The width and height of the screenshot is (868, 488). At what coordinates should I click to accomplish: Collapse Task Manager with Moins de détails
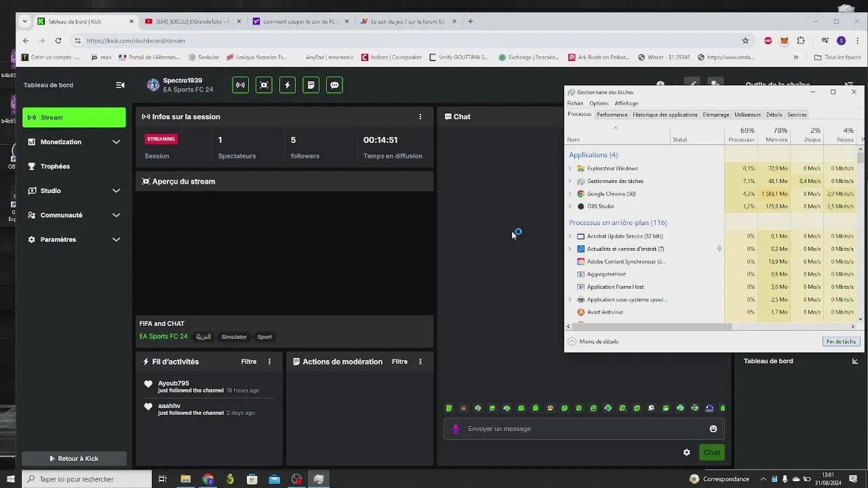pos(593,342)
